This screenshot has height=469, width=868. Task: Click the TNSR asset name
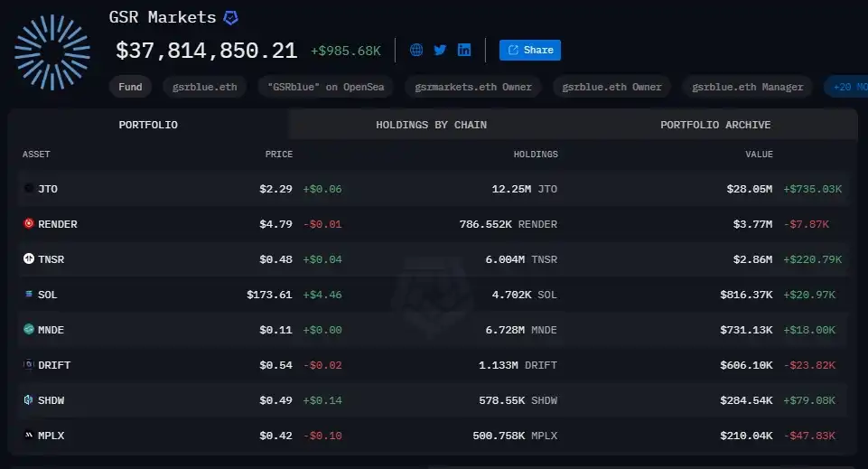click(x=51, y=259)
